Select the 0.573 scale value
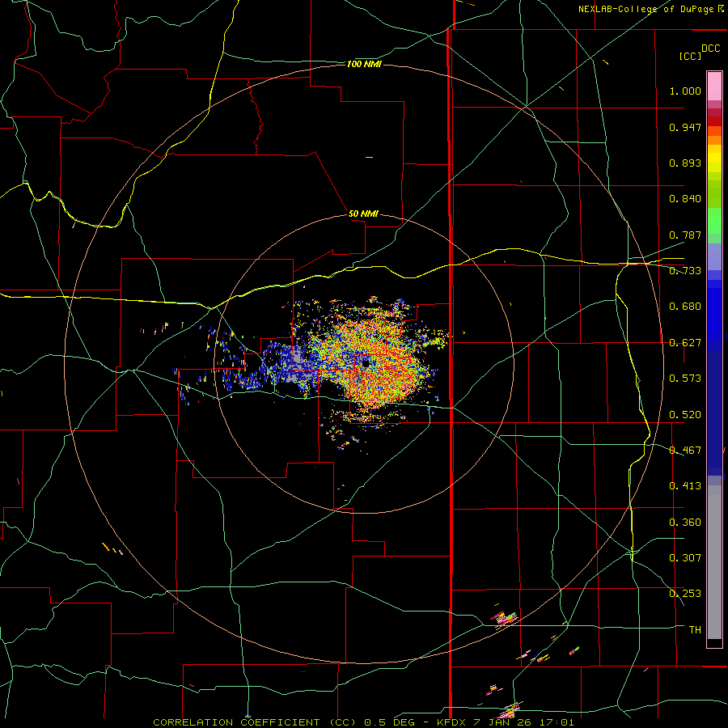Screen dimensions: 728x728 coord(685,379)
